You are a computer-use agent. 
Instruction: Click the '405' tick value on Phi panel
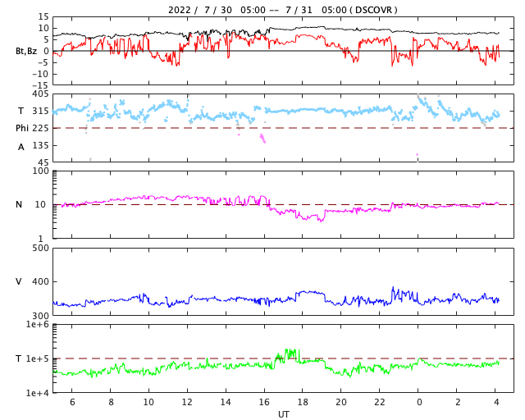tap(40, 94)
